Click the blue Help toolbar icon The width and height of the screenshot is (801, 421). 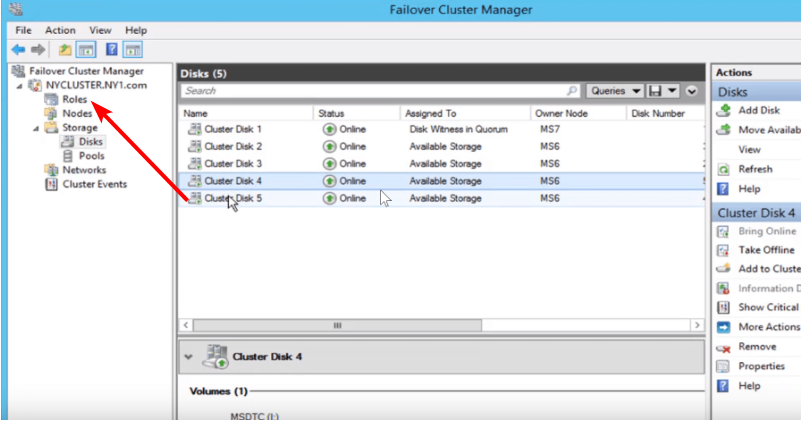111,50
